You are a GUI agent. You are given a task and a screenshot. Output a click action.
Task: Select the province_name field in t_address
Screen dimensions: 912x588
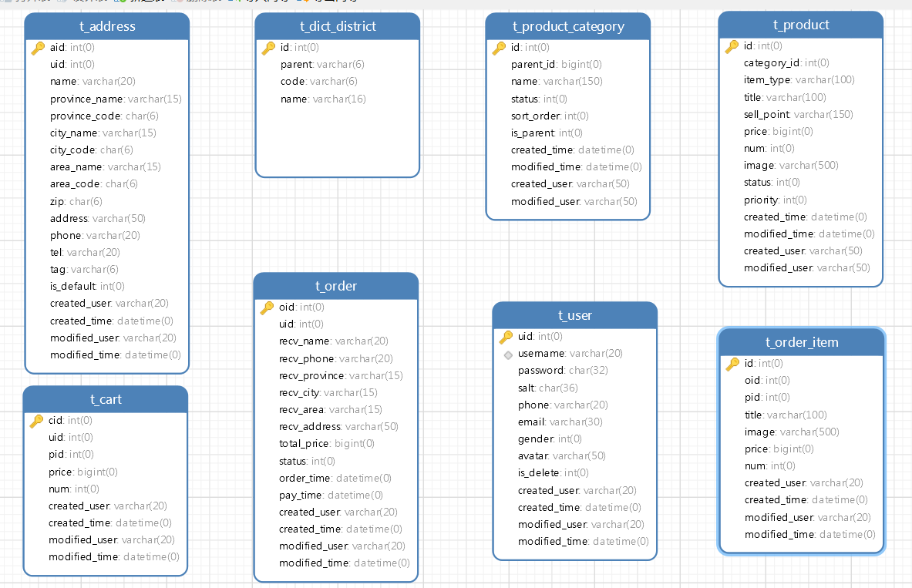(116, 99)
